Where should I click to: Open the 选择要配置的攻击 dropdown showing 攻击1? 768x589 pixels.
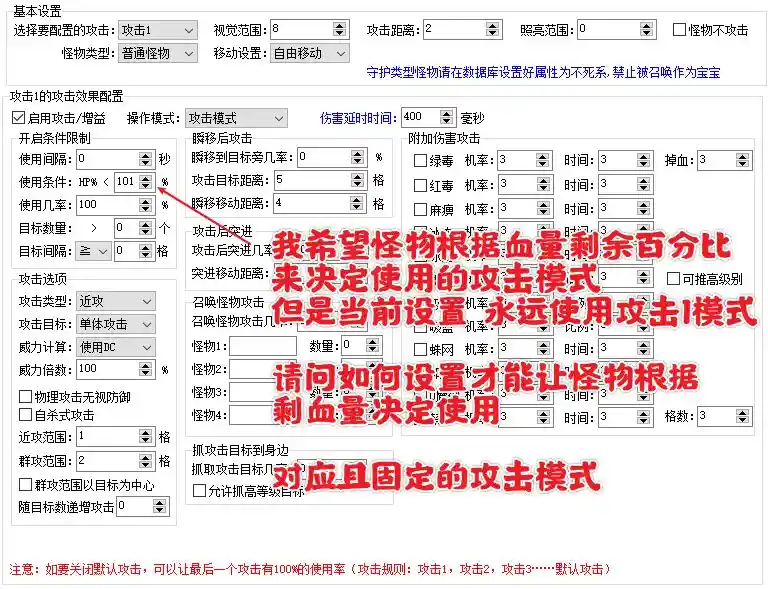(158, 30)
